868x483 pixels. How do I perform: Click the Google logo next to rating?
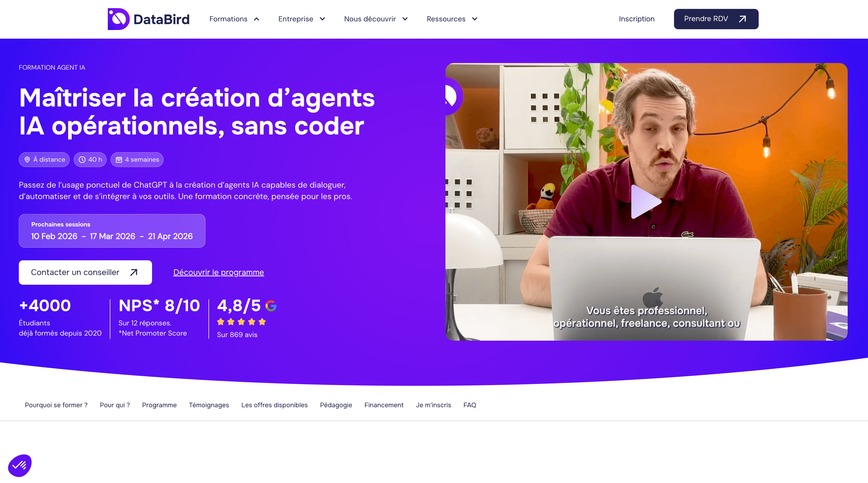[x=271, y=306]
